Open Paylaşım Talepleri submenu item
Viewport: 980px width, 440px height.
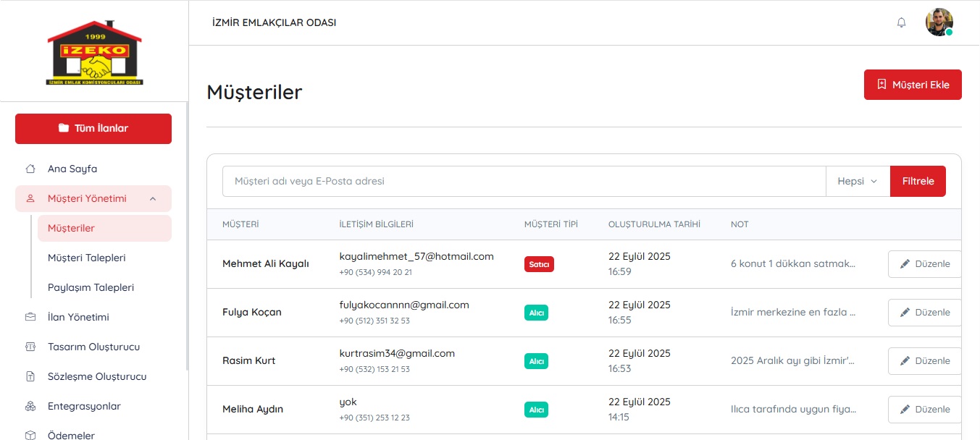91,287
